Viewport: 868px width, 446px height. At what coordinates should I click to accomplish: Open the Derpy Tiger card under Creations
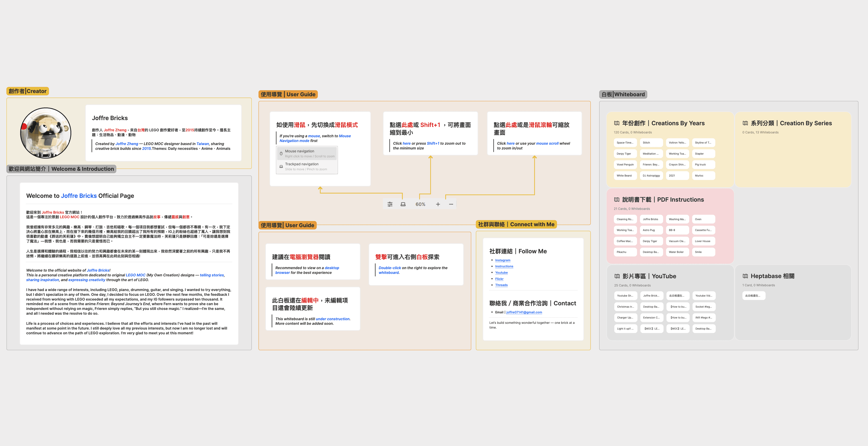(625, 154)
